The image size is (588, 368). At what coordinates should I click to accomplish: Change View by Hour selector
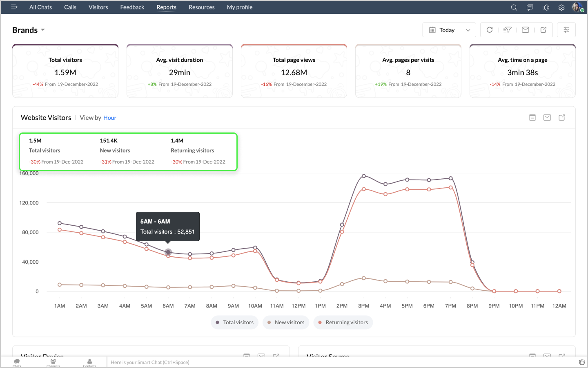click(110, 118)
